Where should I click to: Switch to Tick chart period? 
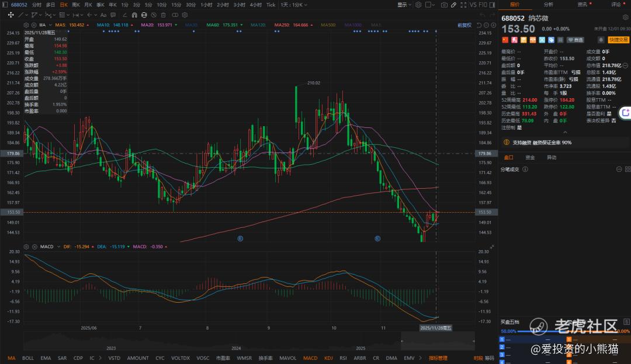coord(271,5)
